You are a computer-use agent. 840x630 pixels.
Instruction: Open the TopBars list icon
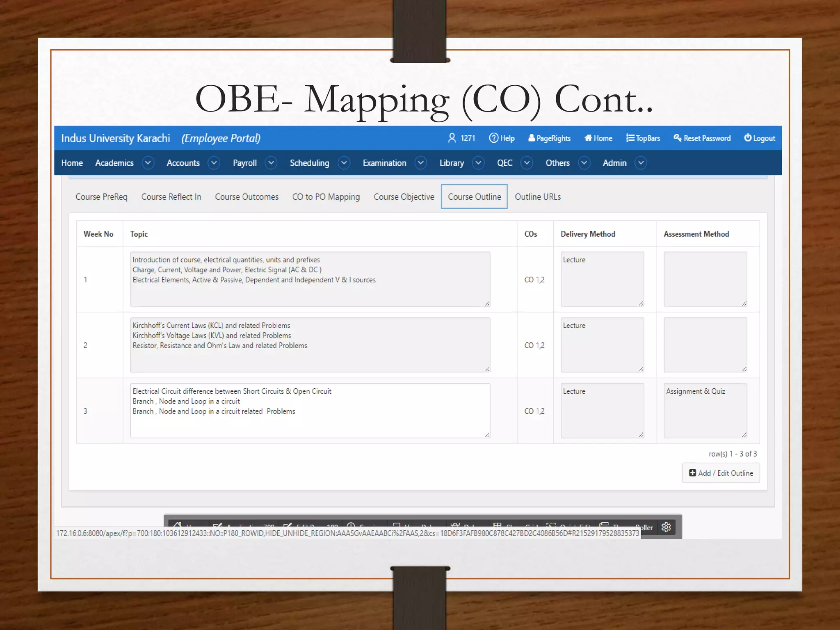click(630, 138)
